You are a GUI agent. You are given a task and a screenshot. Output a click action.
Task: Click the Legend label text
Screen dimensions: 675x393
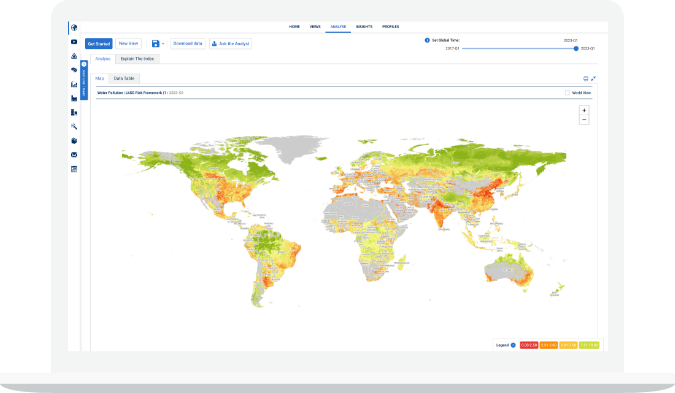coord(502,345)
